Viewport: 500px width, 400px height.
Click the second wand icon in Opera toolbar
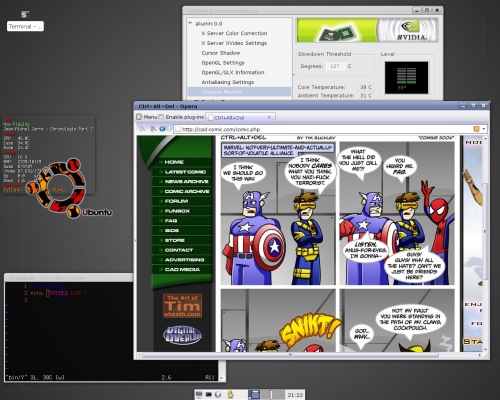coord(153,129)
